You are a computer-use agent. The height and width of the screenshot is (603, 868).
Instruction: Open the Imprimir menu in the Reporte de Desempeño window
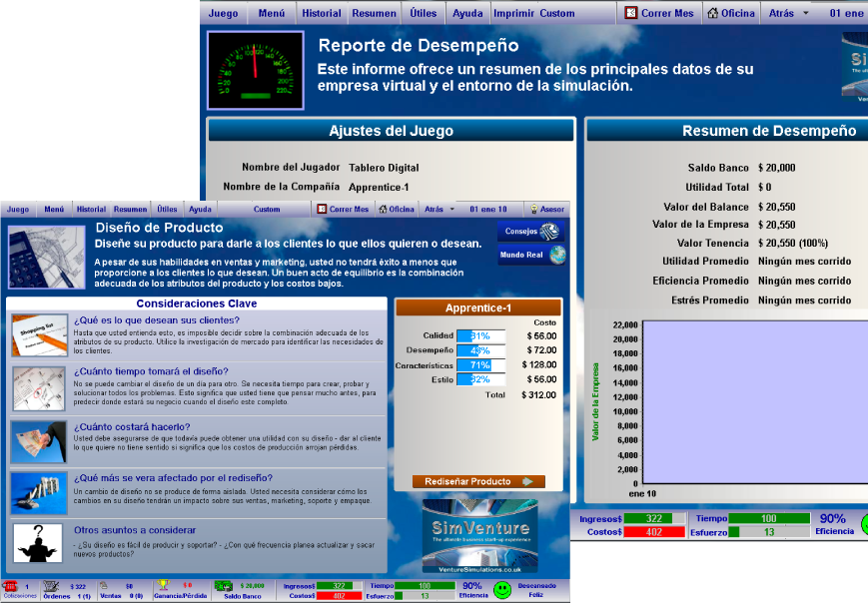(x=512, y=14)
